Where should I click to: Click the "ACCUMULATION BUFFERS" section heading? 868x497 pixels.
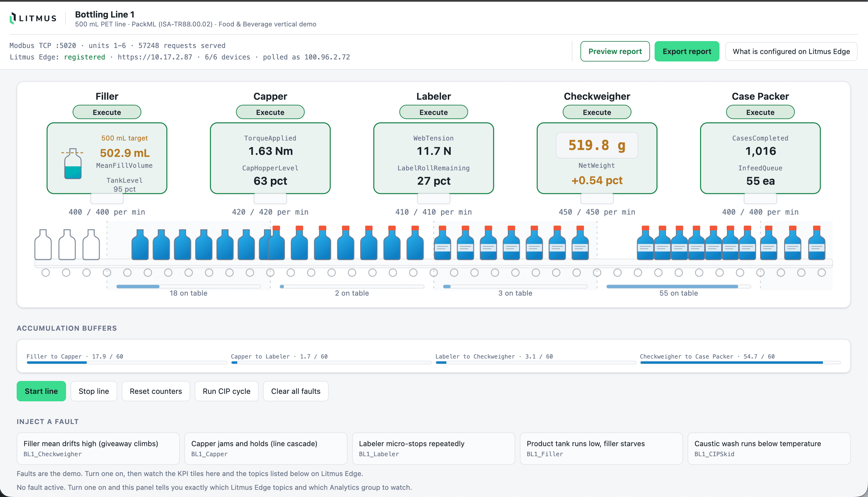[x=67, y=328]
